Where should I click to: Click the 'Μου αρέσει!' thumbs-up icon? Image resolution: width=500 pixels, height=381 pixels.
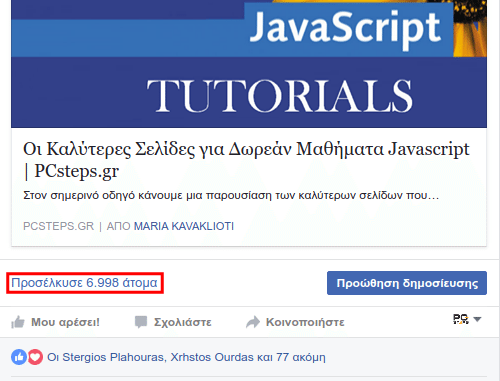click(x=18, y=322)
